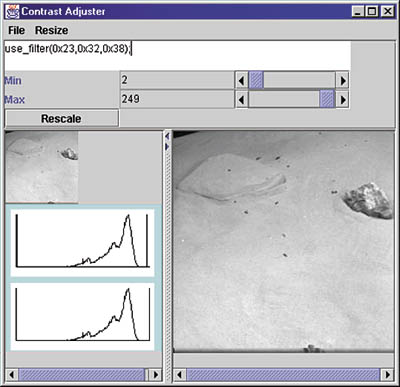
Task: Click right arrow of image panel scrollbar
Action: pyautogui.click(x=387, y=375)
